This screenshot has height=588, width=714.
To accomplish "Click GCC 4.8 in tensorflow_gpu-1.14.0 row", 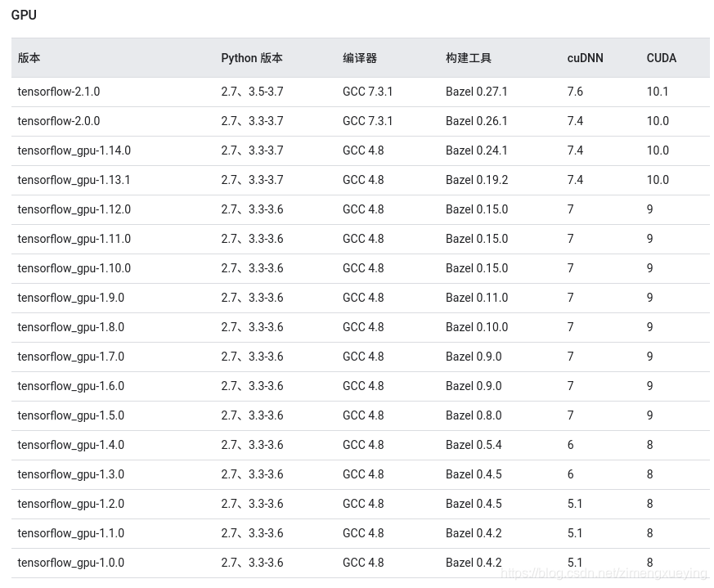I will (363, 150).
